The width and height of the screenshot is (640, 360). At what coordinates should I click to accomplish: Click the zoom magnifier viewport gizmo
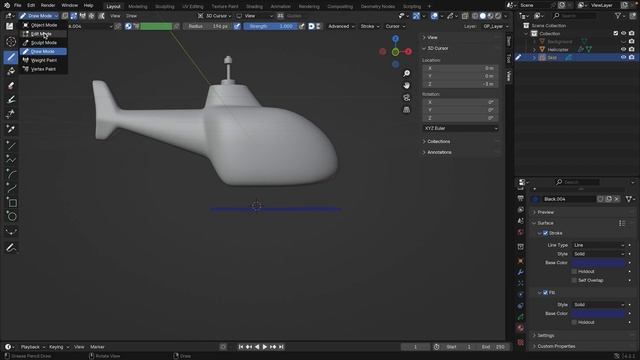pos(407,73)
